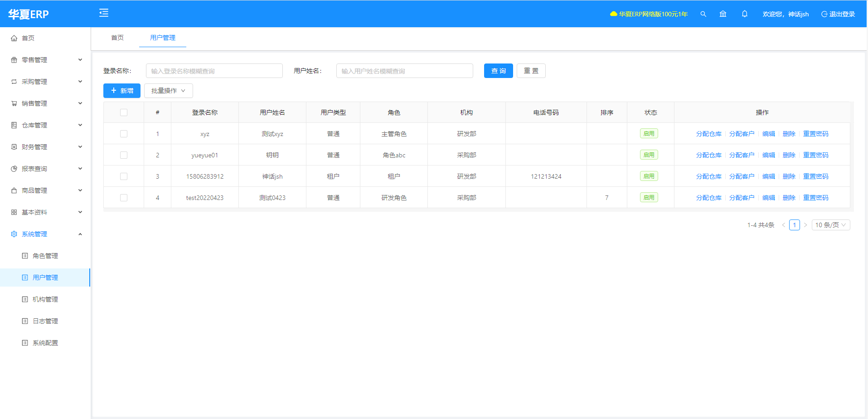Open 系统配置 in sidebar
Viewport: 868px width, 419px height.
pos(45,343)
